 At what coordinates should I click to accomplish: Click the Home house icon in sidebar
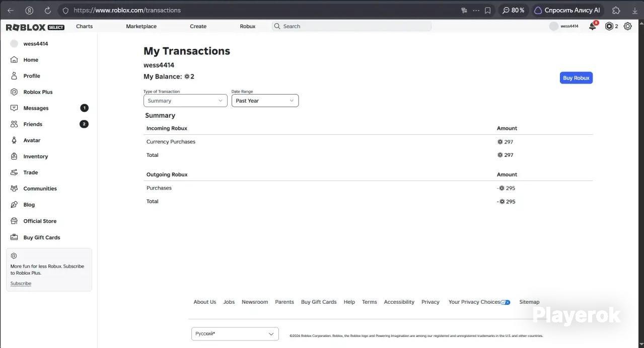[x=14, y=60]
